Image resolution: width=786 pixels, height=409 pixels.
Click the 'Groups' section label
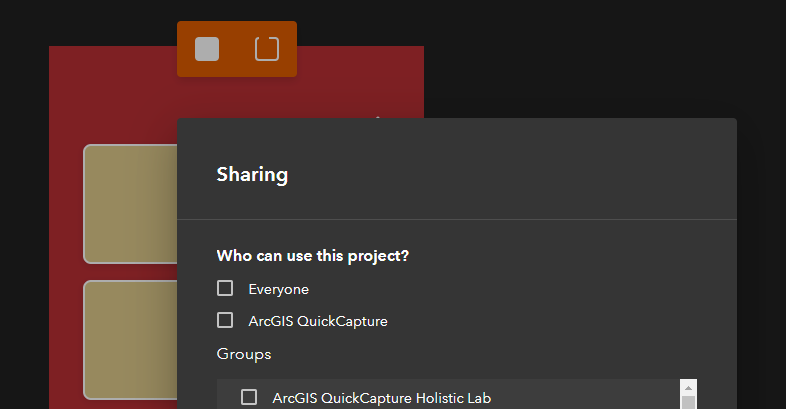coord(244,354)
